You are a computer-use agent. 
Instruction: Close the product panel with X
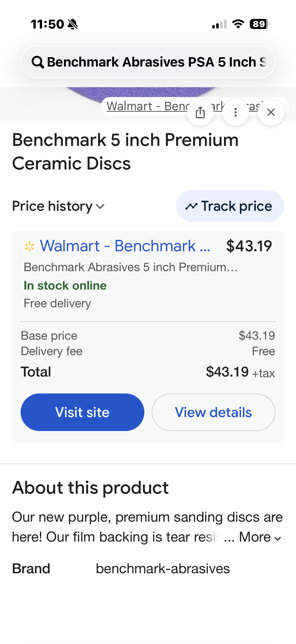point(271,112)
